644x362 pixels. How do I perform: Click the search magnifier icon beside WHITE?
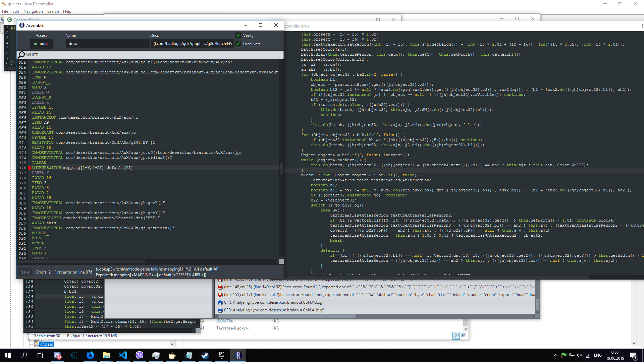pos(21,55)
